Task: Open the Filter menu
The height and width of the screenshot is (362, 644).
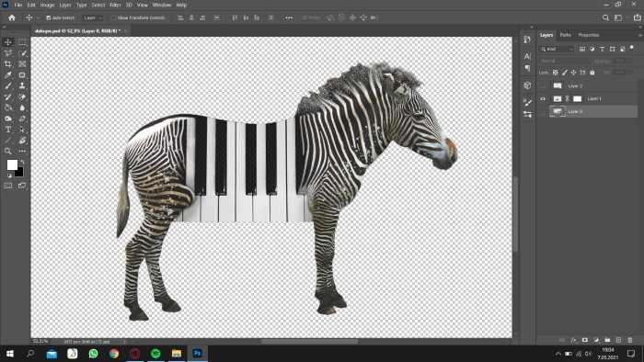Action: tap(115, 5)
